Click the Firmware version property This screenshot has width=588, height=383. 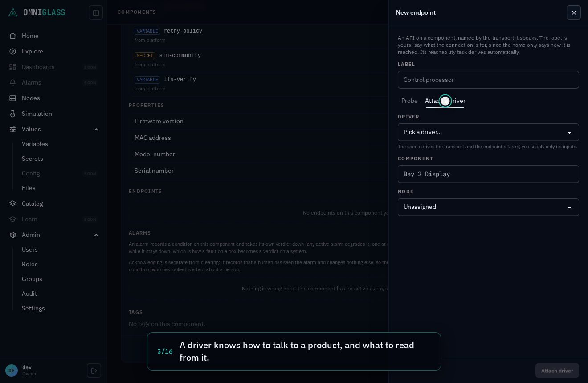point(258,121)
